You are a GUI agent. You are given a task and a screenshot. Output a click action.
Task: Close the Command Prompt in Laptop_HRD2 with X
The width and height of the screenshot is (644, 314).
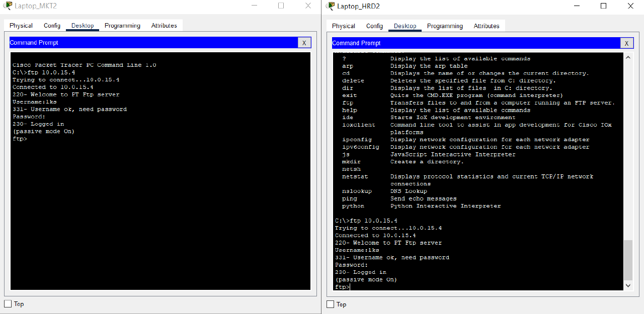(x=626, y=43)
